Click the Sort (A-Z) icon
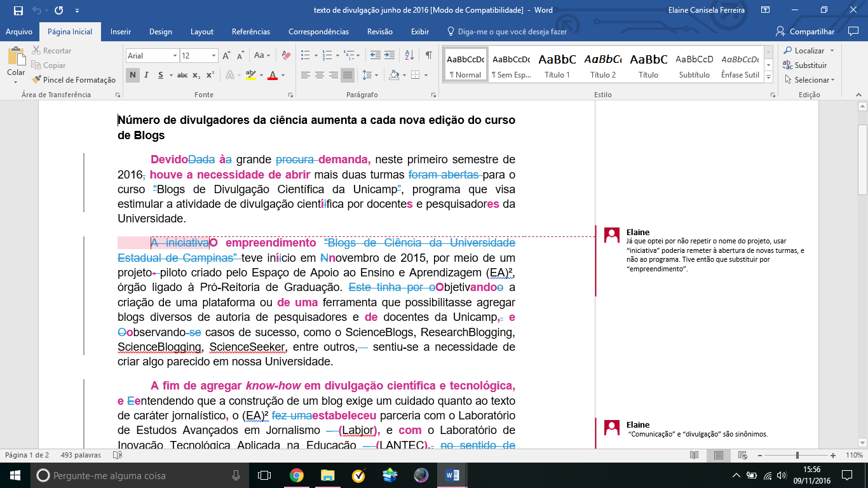The width and height of the screenshot is (868, 488). (409, 55)
